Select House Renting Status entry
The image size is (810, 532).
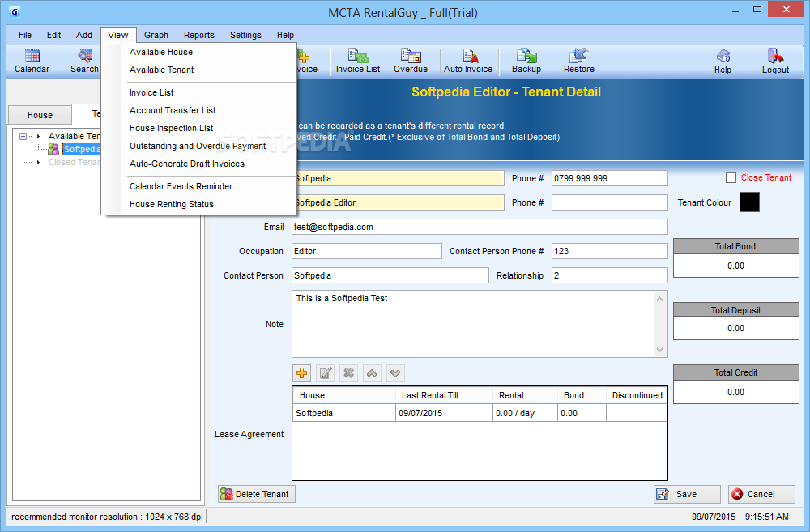coord(199,205)
